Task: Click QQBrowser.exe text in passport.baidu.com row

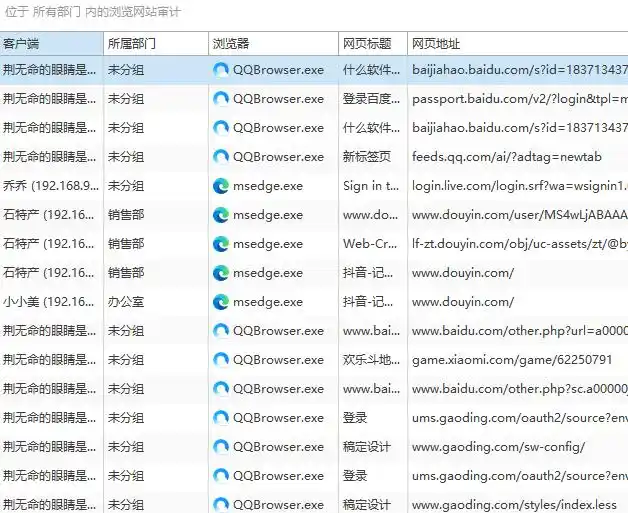Action: pos(278,99)
